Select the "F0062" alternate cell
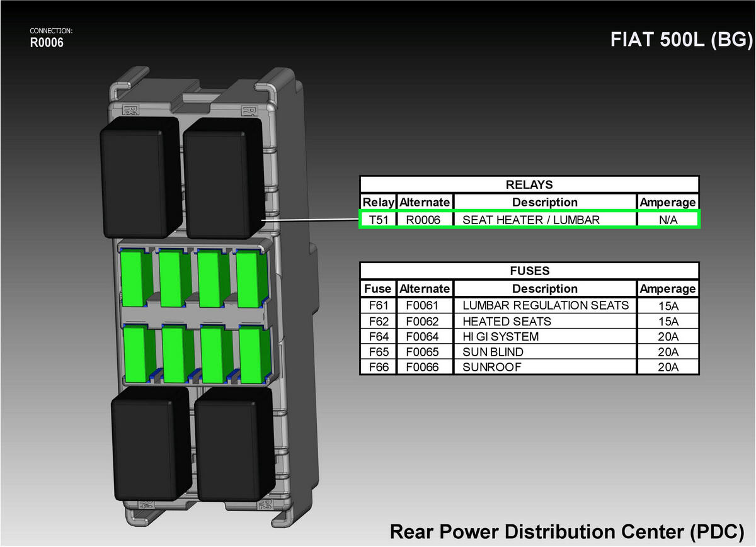The image size is (756, 547). tap(425, 321)
